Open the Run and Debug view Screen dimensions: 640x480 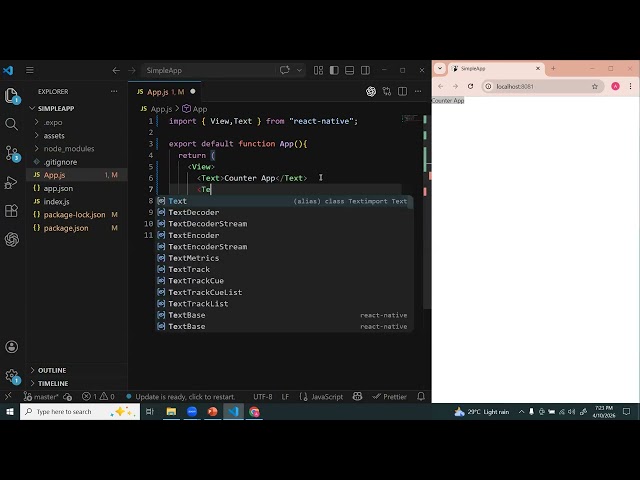[11, 182]
